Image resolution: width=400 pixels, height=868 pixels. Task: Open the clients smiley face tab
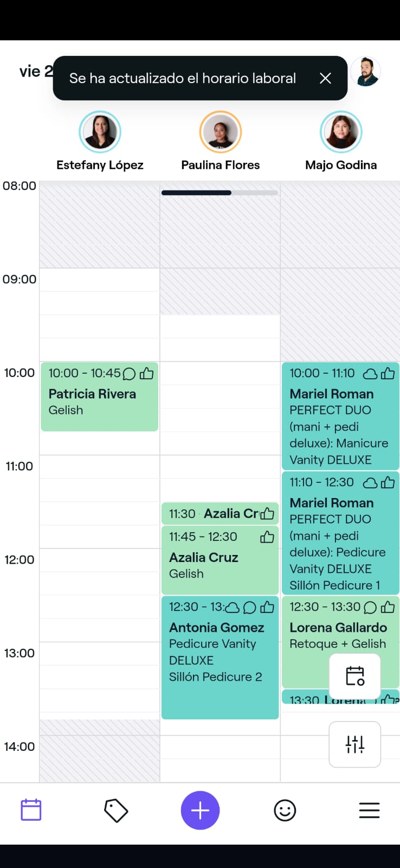click(285, 810)
